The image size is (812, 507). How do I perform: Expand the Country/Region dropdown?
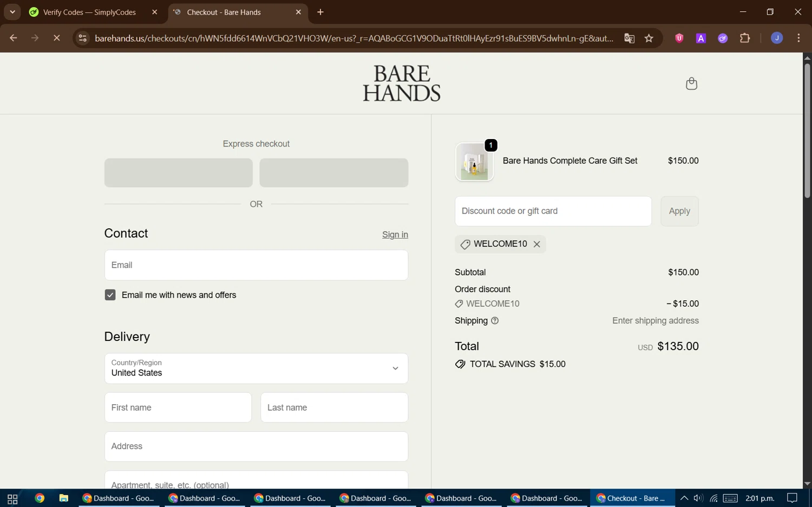click(x=256, y=368)
